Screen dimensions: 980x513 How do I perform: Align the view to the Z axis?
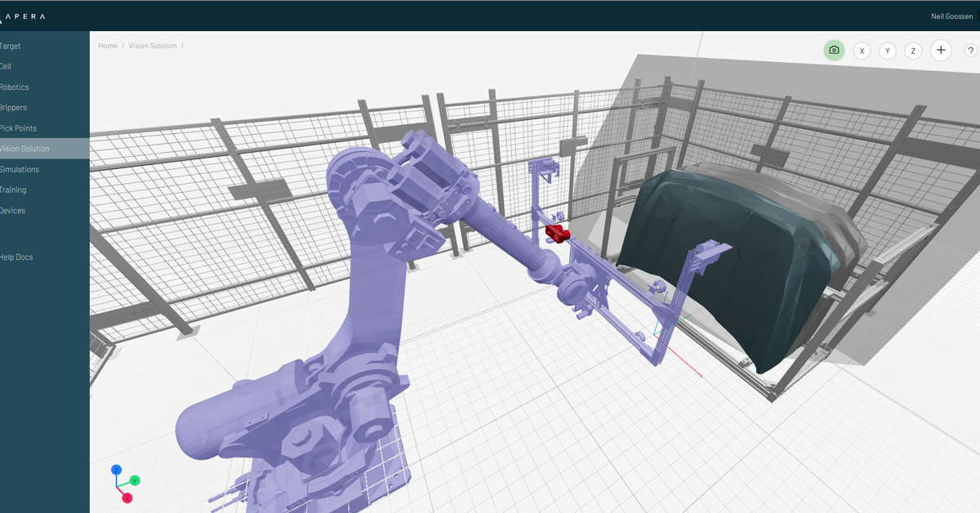914,50
